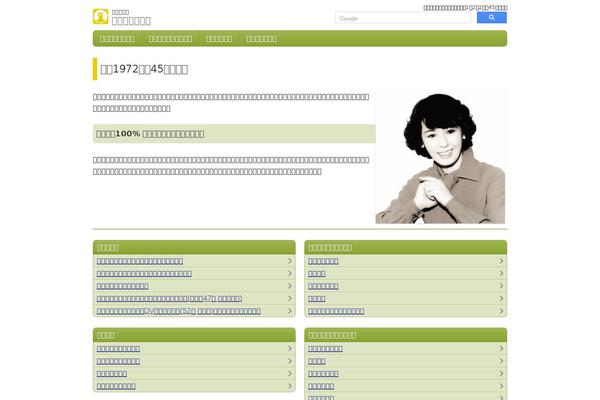The image size is (600, 400).
Task: Click chevron of first row in bottom-right panel
Action: pyautogui.click(x=501, y=348)
